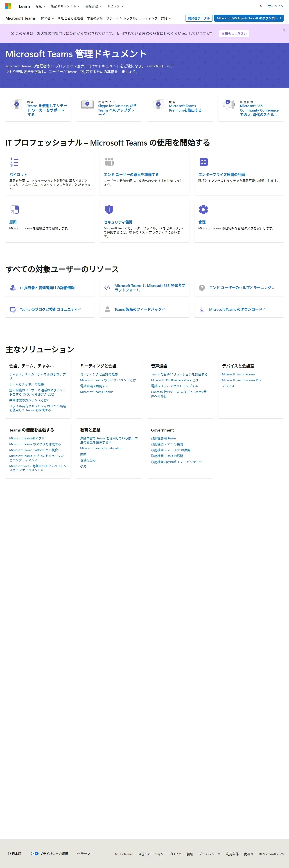Viewport: 289px width, 868px height.
Task: Click the Teams download arrow icon
Action: click(x=202, y=309)
